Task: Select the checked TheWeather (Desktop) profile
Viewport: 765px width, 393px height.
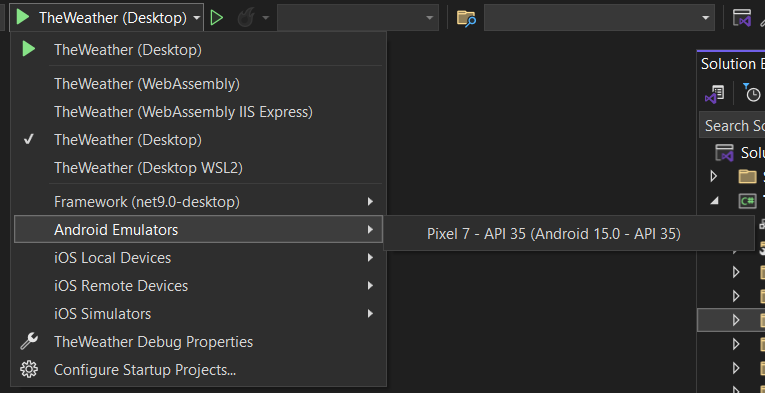Action: pyautogui.click(x=199, y=140)
